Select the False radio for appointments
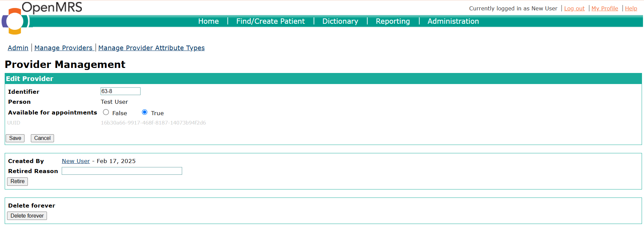The height and width of the screenshot is (235, 644). point(106,112)
